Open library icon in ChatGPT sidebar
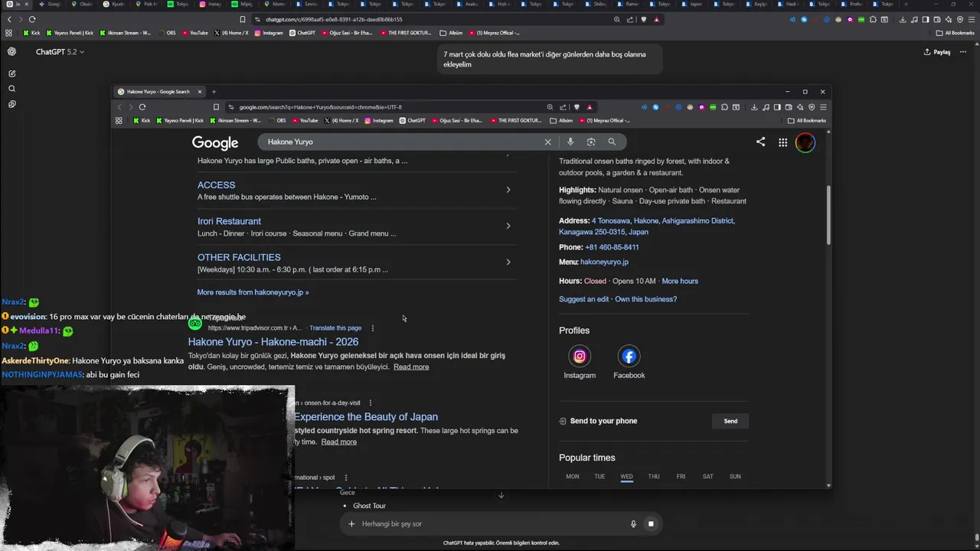Viewport: 980px width, 551px height. [11, 104]
